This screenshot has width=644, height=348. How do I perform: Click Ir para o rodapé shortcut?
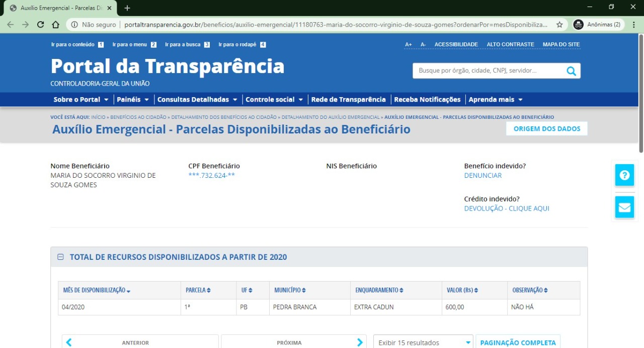242,44
